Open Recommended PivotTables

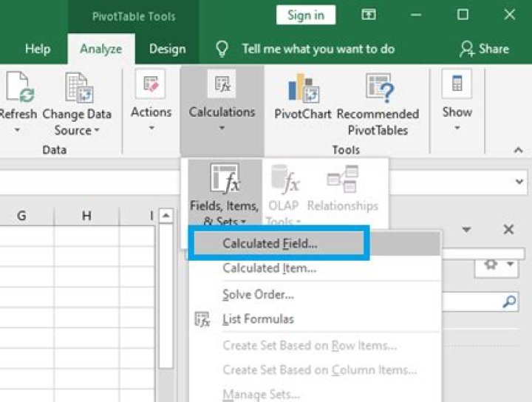coord(378,103)
